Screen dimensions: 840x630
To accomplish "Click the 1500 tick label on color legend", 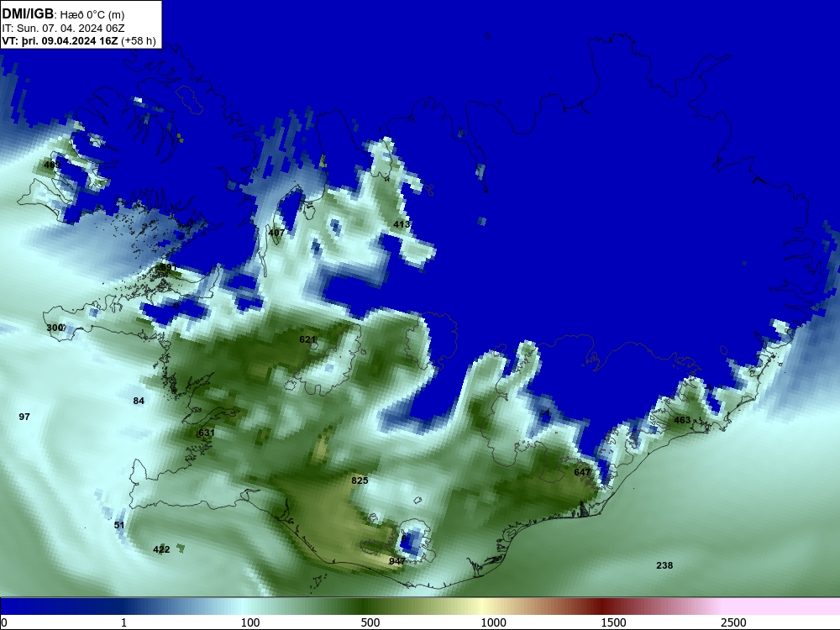I will pyautogui.click(x=613, y=622).
